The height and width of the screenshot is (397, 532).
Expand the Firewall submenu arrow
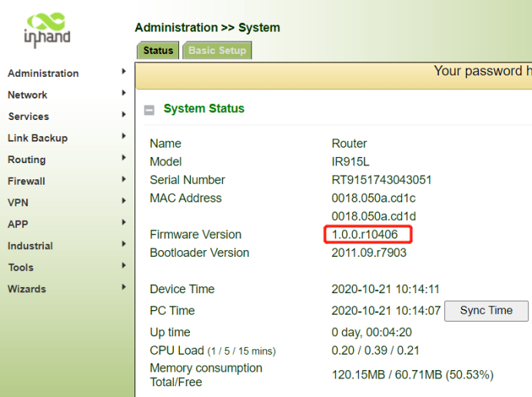(124, 179)
